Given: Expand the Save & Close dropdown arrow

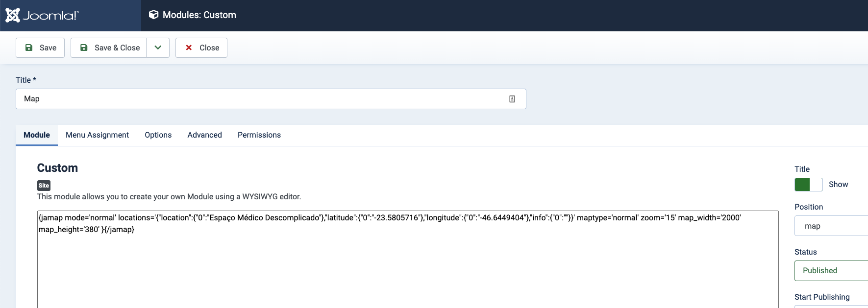Looking at the screenshot, I should click(x=158, y=47).
